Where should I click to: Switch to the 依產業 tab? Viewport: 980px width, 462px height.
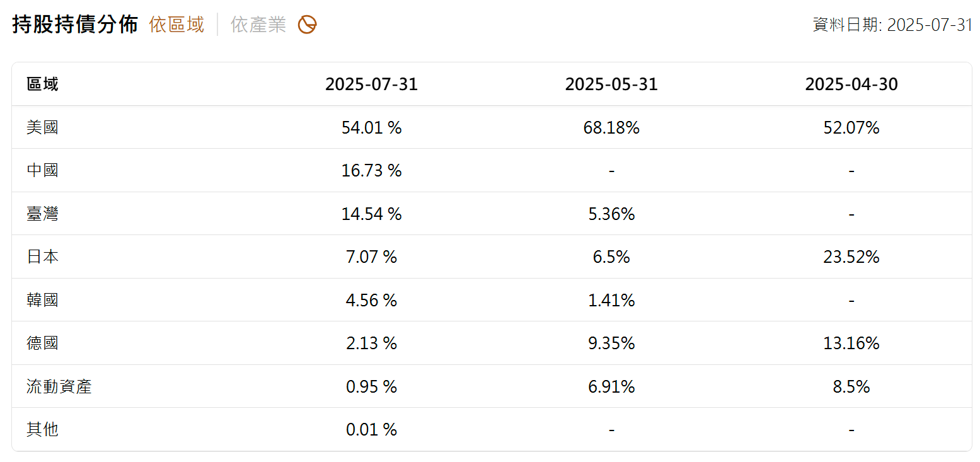[258, 25]
